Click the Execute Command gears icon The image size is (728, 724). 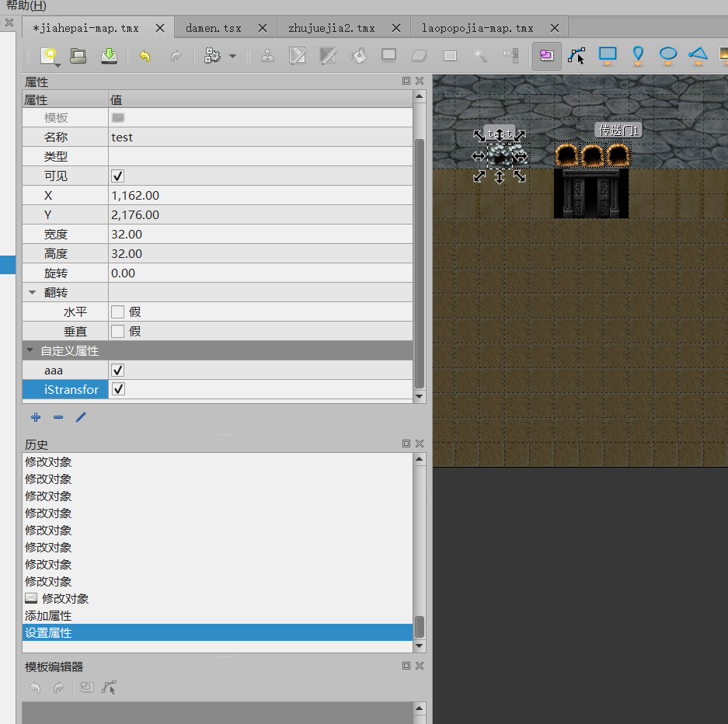(213, 56)
